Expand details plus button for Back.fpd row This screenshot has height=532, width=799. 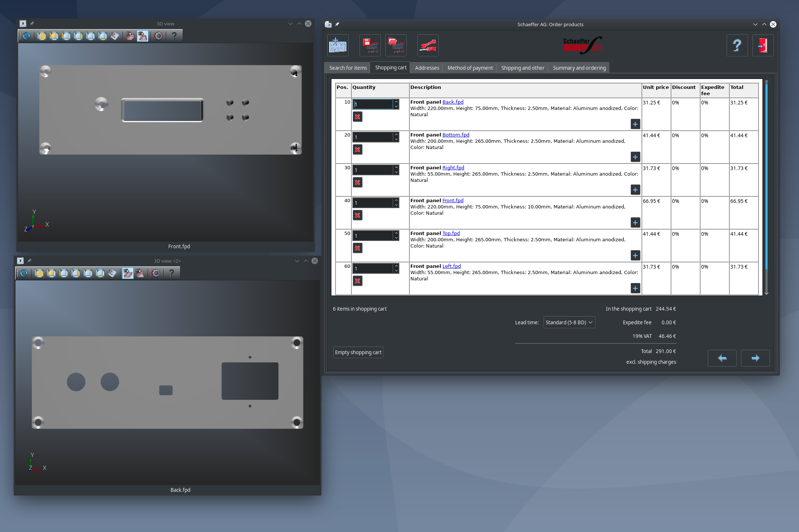pyautogui.click(x=635, y=124)
